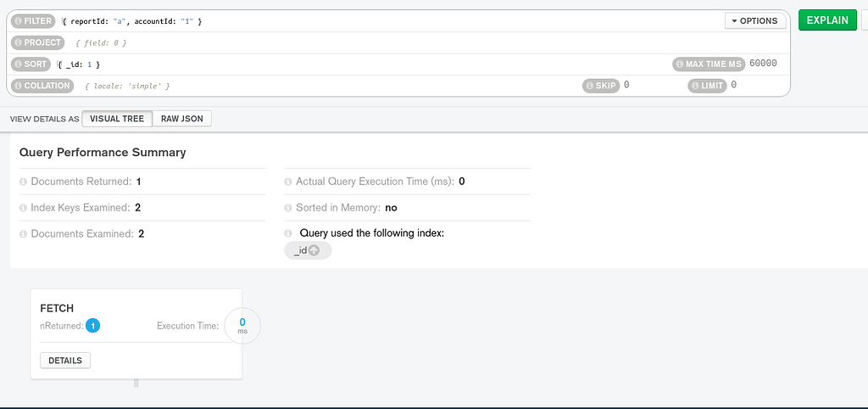Click the max time ms value 60000
Image resolution: width=868 pixels, height=409 pixels.
pyautogui.click(x=764, y=64)
